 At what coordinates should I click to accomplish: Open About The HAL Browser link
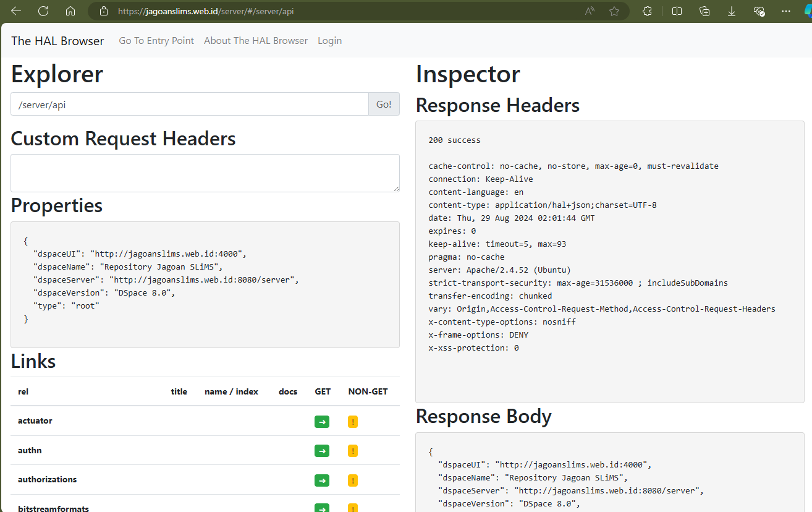pyautogui.click(x=256, y=41)
